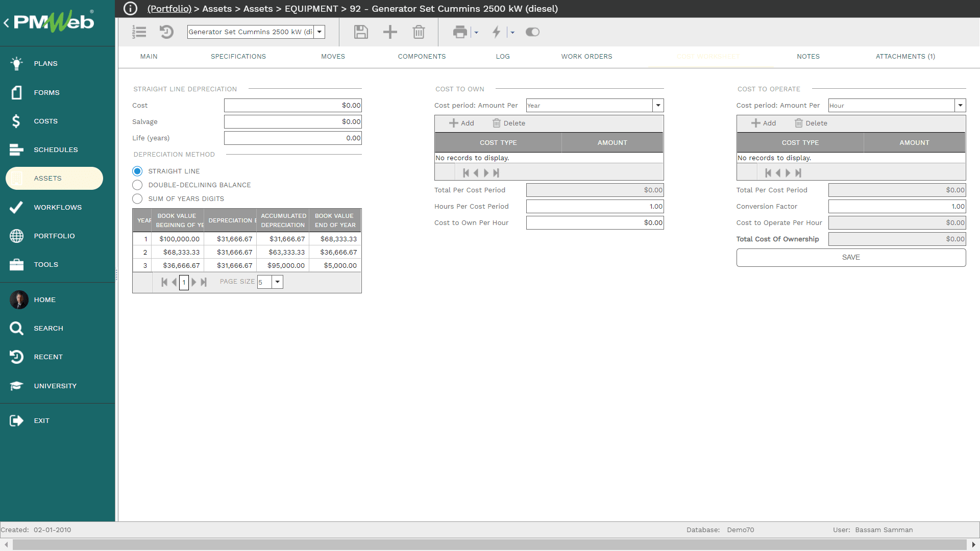
Task: Open Costs dollar icon in sidebar
Action: (16, 121)
